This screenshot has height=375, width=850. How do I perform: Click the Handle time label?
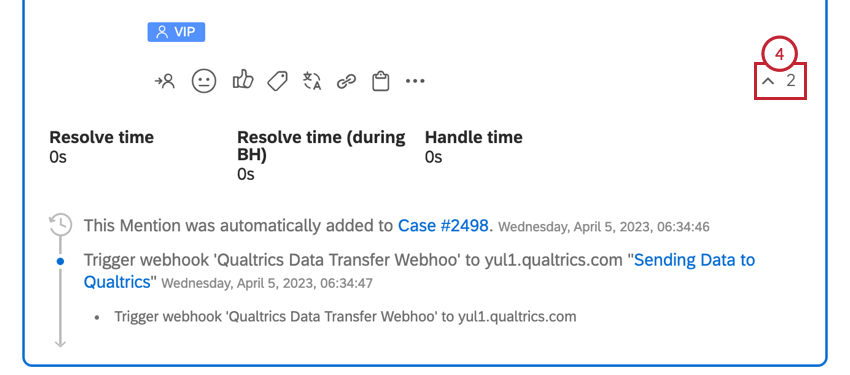[473, 138]
